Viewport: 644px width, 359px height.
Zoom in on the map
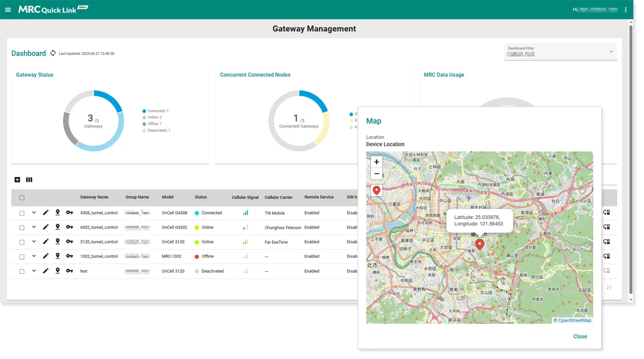[377, 162]
